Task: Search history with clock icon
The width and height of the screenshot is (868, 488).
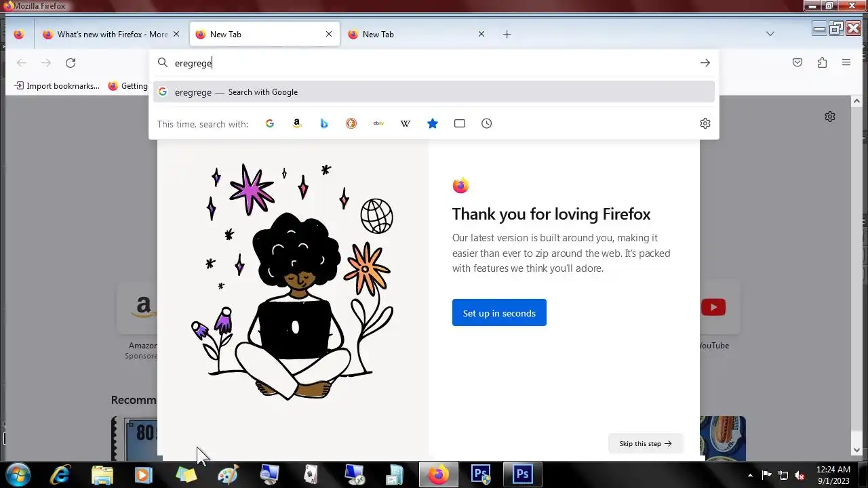Action: pyautogui.click(x=487, y=123)
